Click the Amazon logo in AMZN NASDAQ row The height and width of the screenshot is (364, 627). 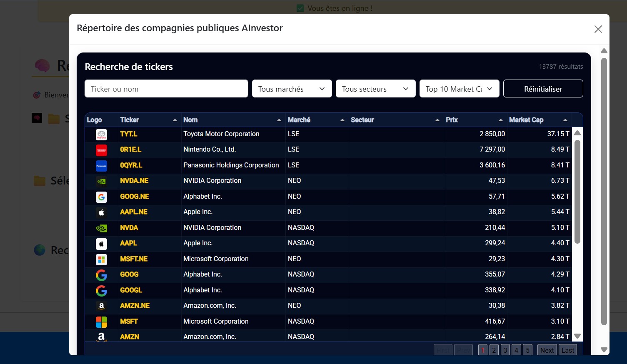(101, 337)
